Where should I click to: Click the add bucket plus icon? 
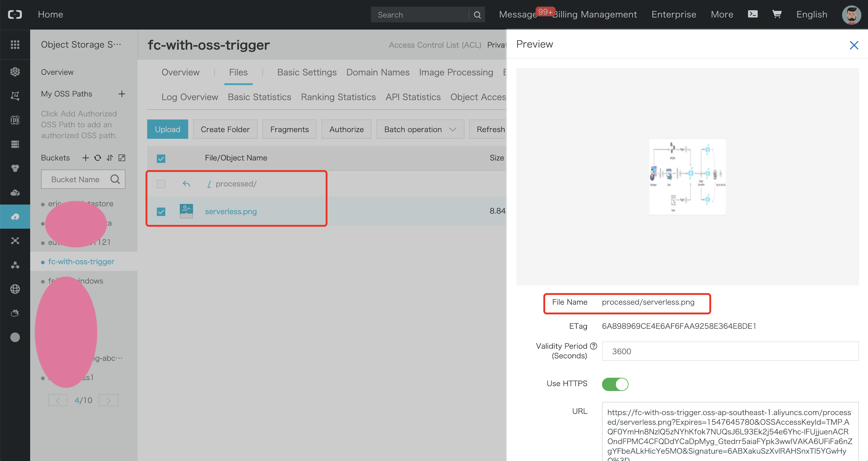pyautogui.click(x=85, y=158)
